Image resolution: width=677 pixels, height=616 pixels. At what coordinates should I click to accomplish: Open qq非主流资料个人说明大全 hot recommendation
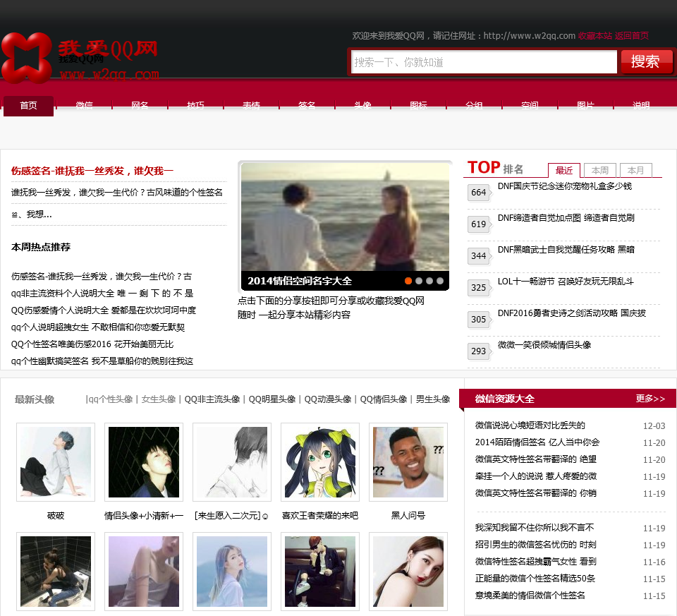102,294
